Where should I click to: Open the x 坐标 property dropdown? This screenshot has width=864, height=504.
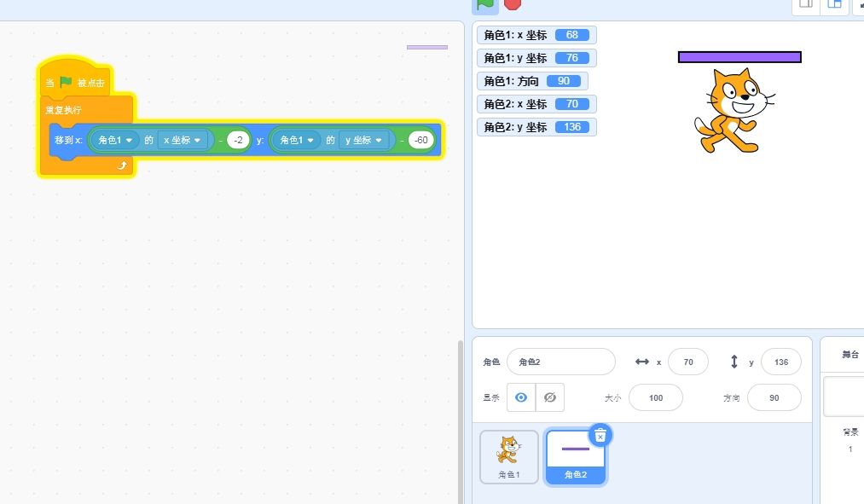183,140
